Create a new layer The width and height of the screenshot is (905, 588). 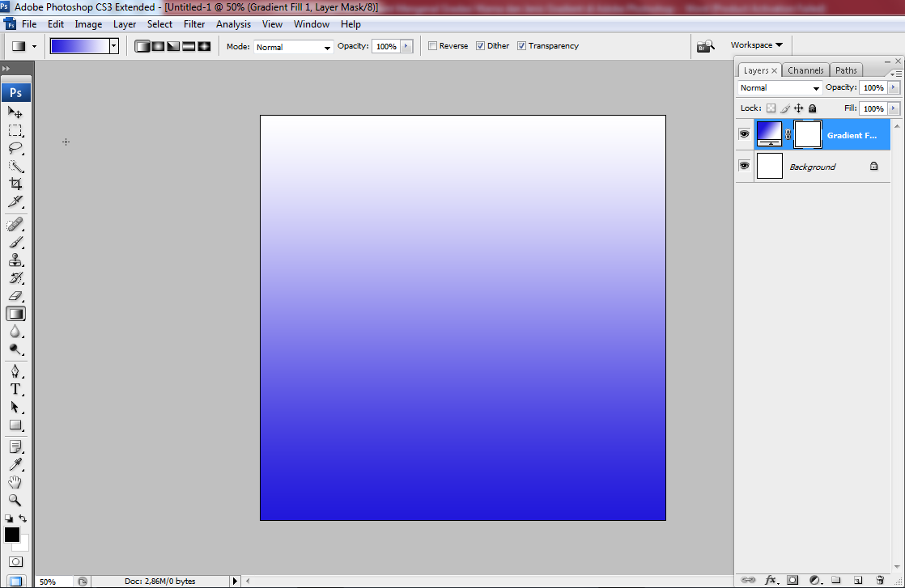pos(857,580)
